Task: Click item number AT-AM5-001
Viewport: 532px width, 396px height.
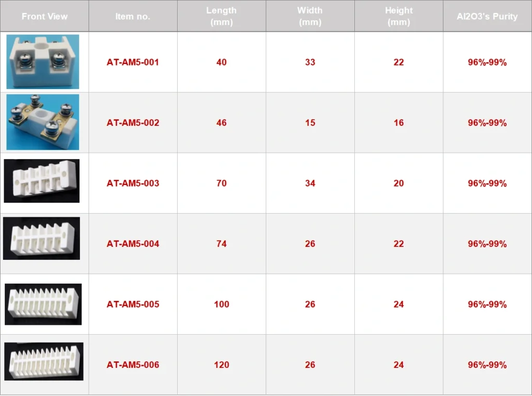Action: [x=133, y=62]
